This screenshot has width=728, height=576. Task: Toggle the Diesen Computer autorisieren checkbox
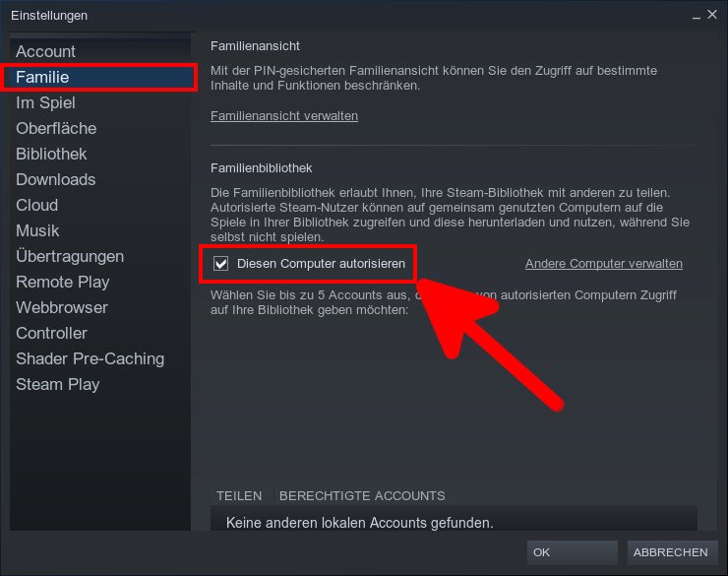[x=221, y=264]
